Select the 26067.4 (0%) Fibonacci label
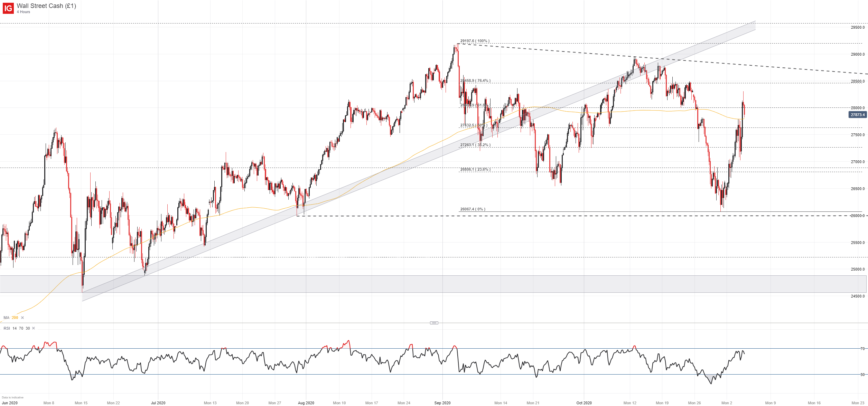Viewport: 868px width, 406px height. tap(473, 209)
